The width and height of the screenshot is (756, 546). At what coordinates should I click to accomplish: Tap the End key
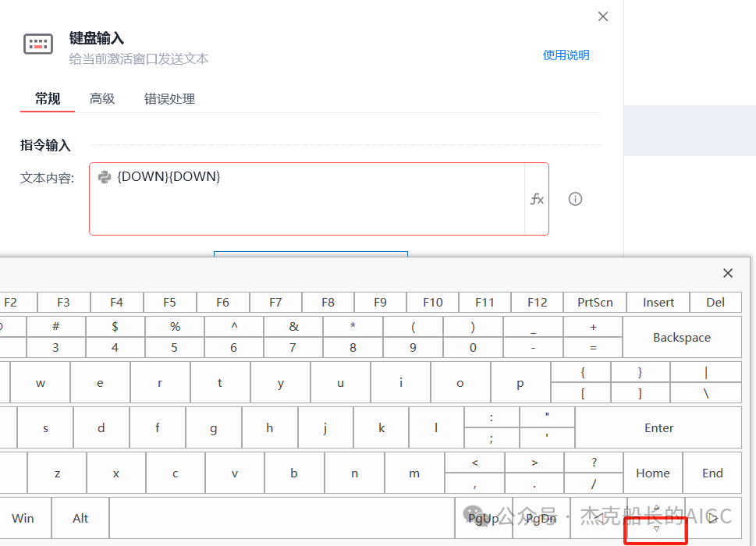point(712,473)
